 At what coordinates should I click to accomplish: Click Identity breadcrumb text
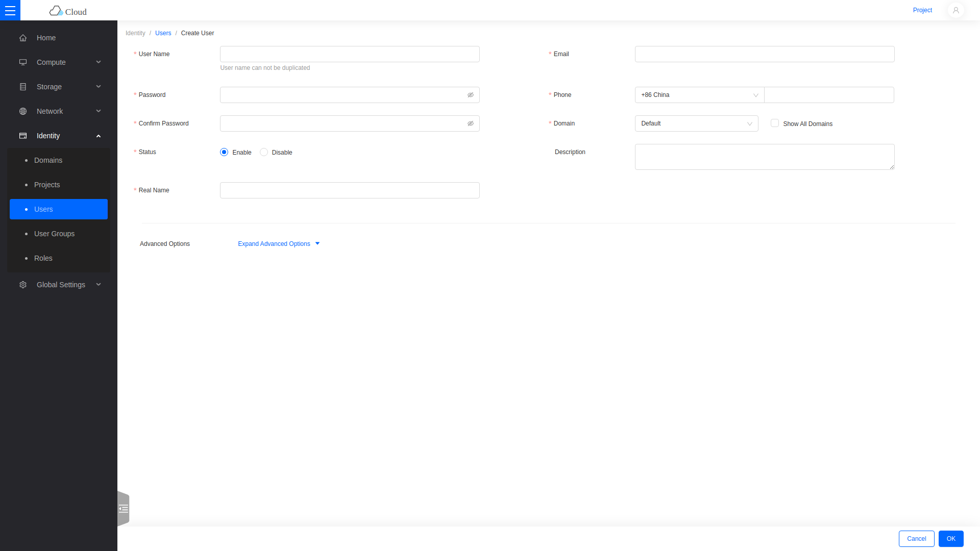click(135, 33)
